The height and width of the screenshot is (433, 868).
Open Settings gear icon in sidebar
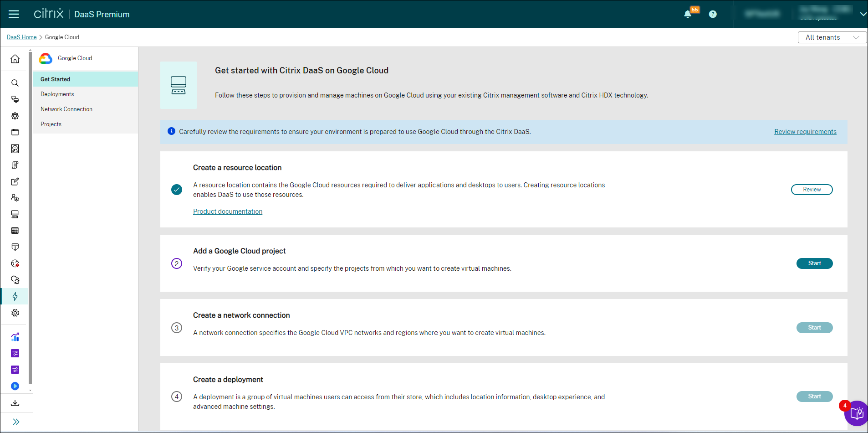tap(15, 313)
